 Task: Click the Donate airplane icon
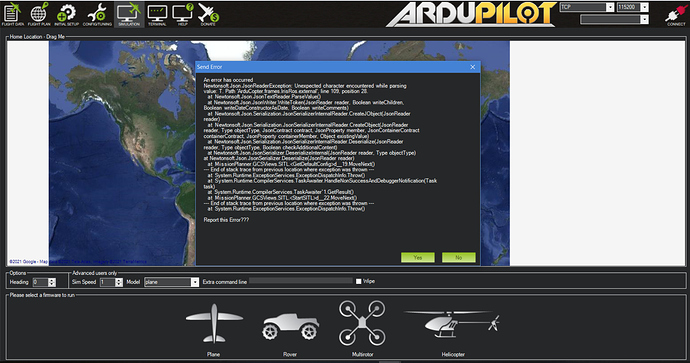(208, 14)
